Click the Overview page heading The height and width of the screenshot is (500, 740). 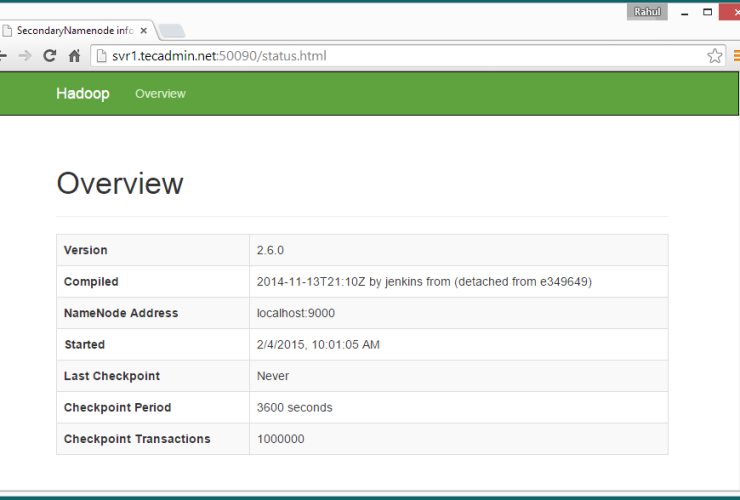[x=120, y=184]
